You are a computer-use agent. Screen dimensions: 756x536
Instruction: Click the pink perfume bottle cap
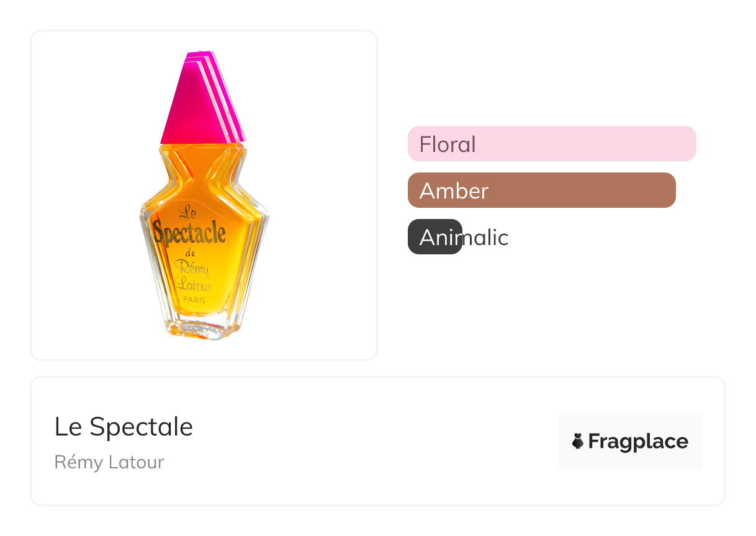199,102
